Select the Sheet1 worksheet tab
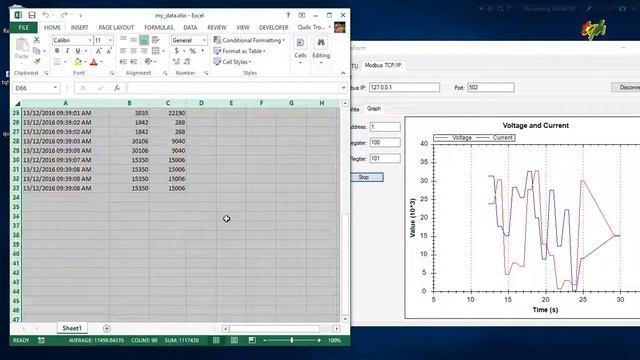Image resolution: width=640 pixels, height=360 pixels. (x=72, y=328)
